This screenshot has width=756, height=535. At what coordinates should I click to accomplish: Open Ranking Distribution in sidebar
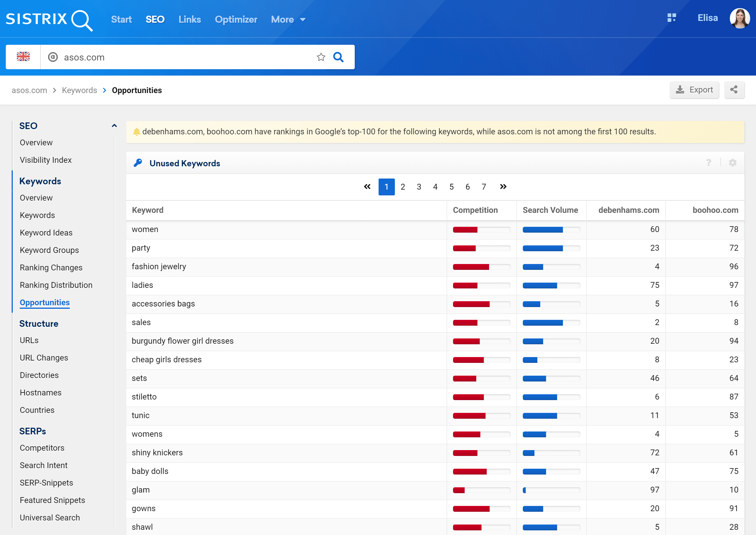[x=56, y=285]
